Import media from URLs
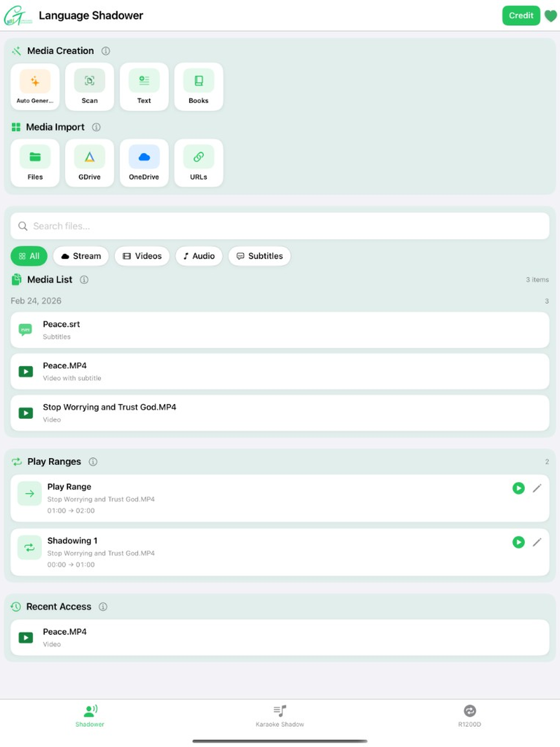The height and width of the screenshot is (747, 560). click(x=199, y=163)
